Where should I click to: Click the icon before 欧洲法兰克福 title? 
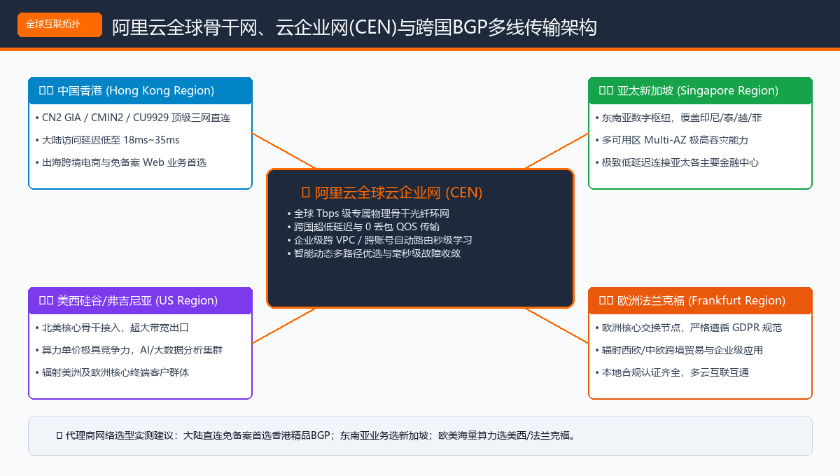coord(606,300)
